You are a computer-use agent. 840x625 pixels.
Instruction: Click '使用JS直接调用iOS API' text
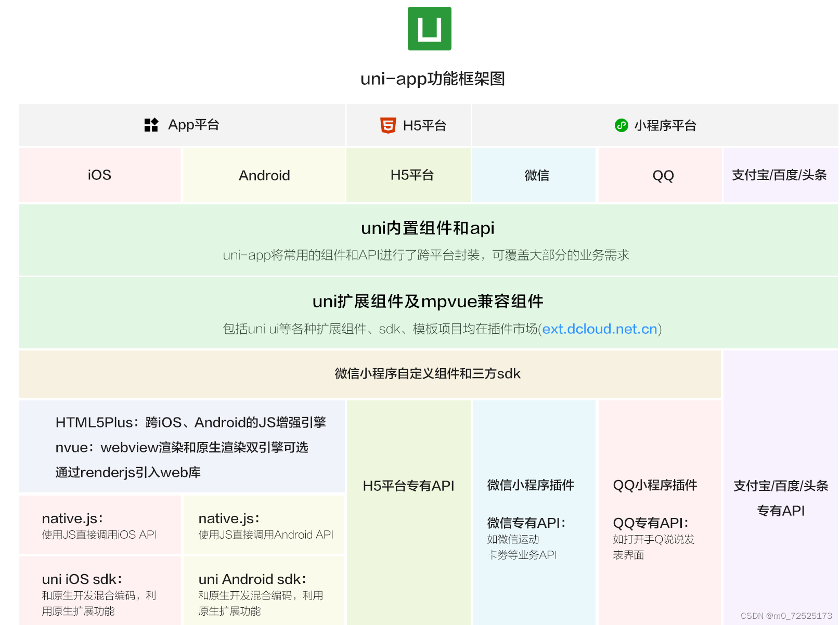coord(99,535)
